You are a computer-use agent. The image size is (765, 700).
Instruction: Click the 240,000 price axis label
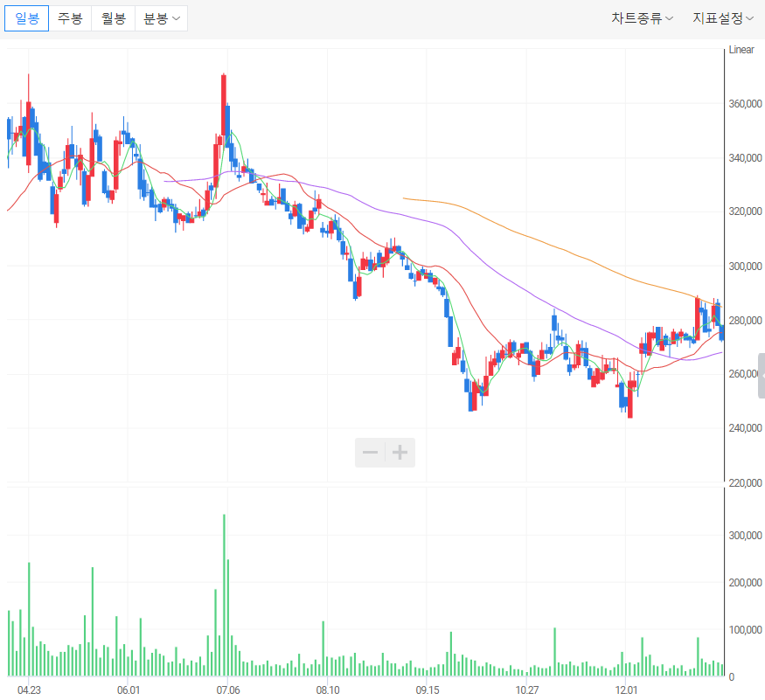click(x=745, y=428)
